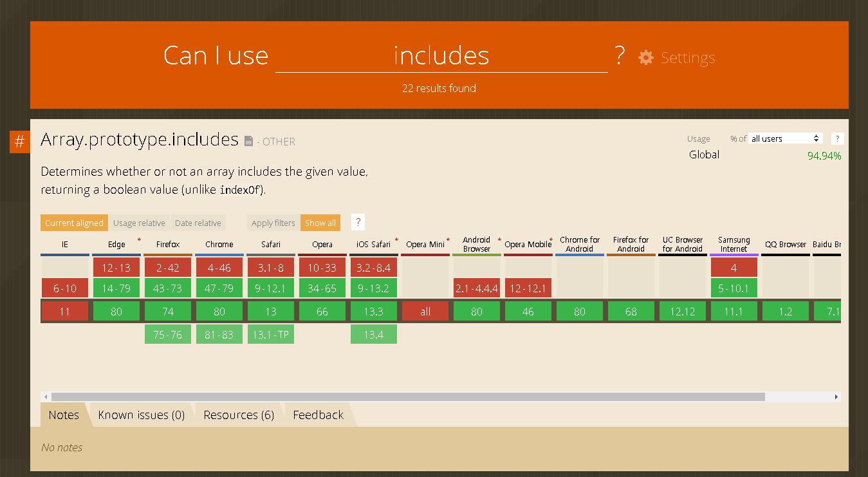Switch to Usage relative view
This screenshot has height=477, width=868.
tap(139, 223)
